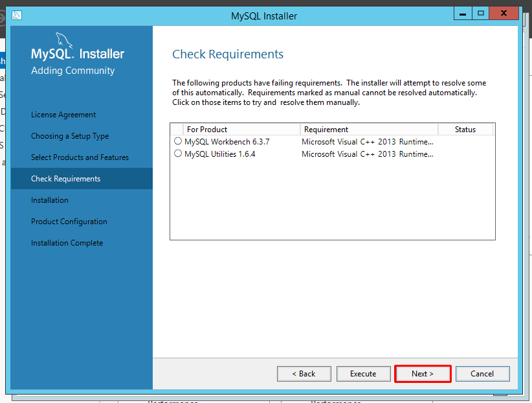The width and height of the screenshot is (532, 403).
Task: Click the Check Requirements page heading
Action: (228, 54)
